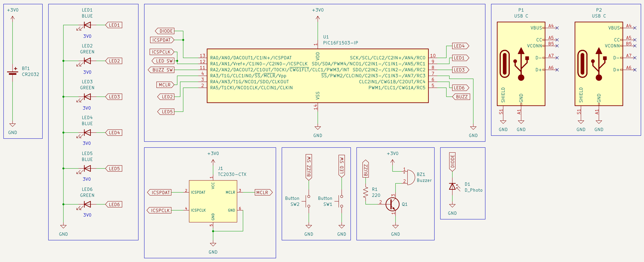Select the BUZZ label above resistor R1
Image resolution: width=644 pixels, height=262 pixels.
(366, 169)
